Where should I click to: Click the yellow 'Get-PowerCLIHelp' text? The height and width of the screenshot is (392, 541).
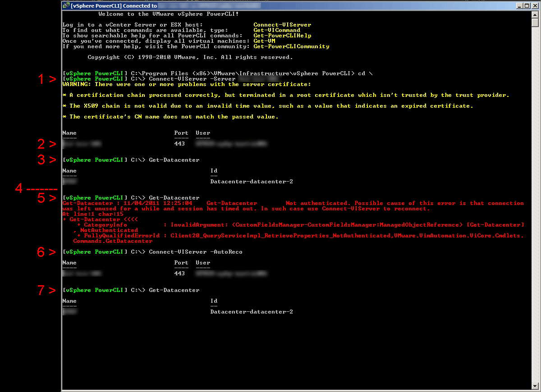tap(282, 36)
